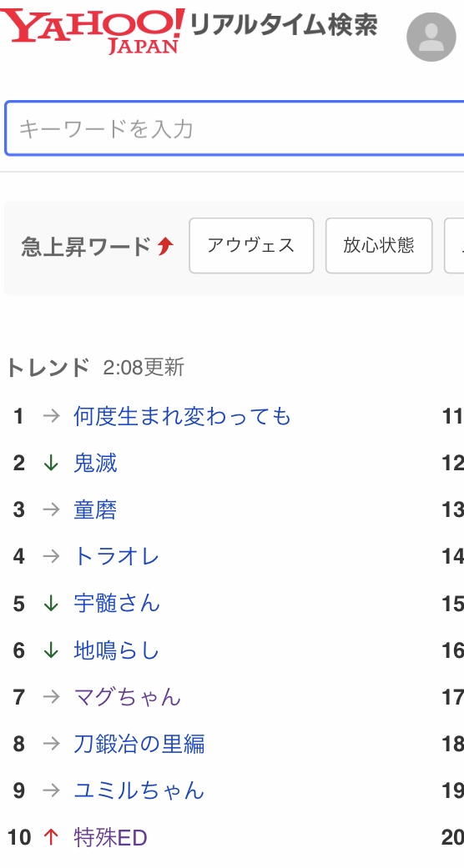Select the アウヴェス trending word button
The height and width of the screenshot is (868, 464).
251,245
